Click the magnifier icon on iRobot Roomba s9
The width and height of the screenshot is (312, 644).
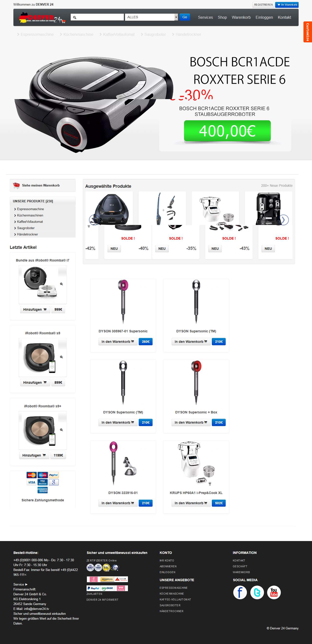pos(61,357)
